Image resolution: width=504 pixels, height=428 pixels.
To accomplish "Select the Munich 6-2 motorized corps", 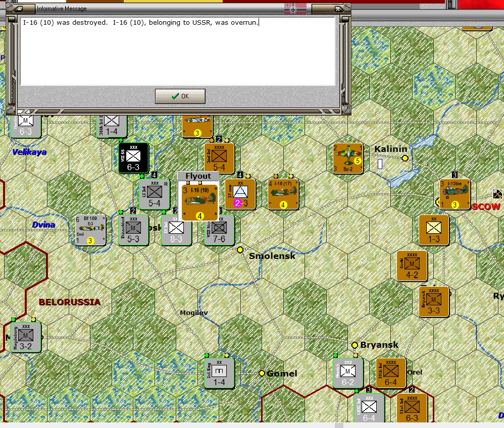I will point(348,373).
